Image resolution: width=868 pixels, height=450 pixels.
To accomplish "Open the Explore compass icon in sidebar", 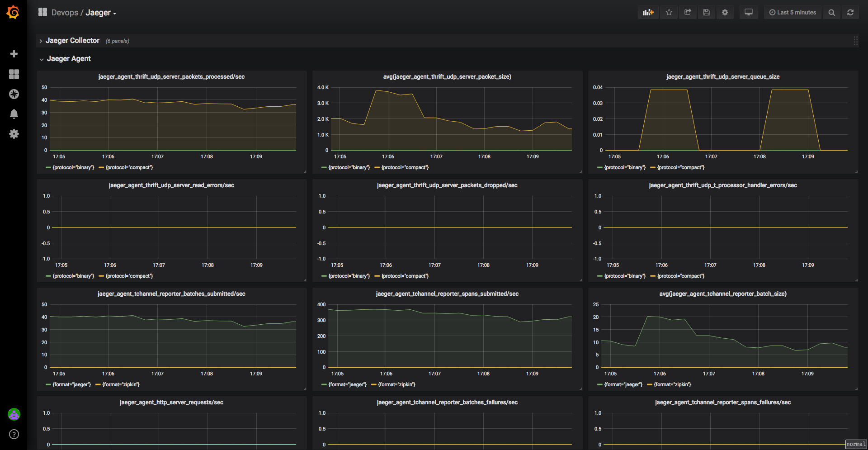I will click(14, 94).
